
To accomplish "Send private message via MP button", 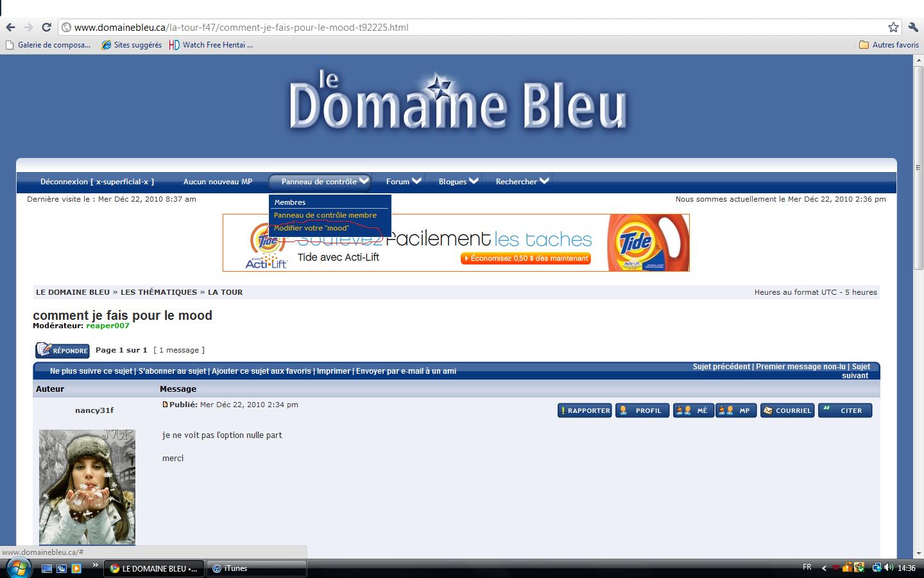I will pos(737,410).
